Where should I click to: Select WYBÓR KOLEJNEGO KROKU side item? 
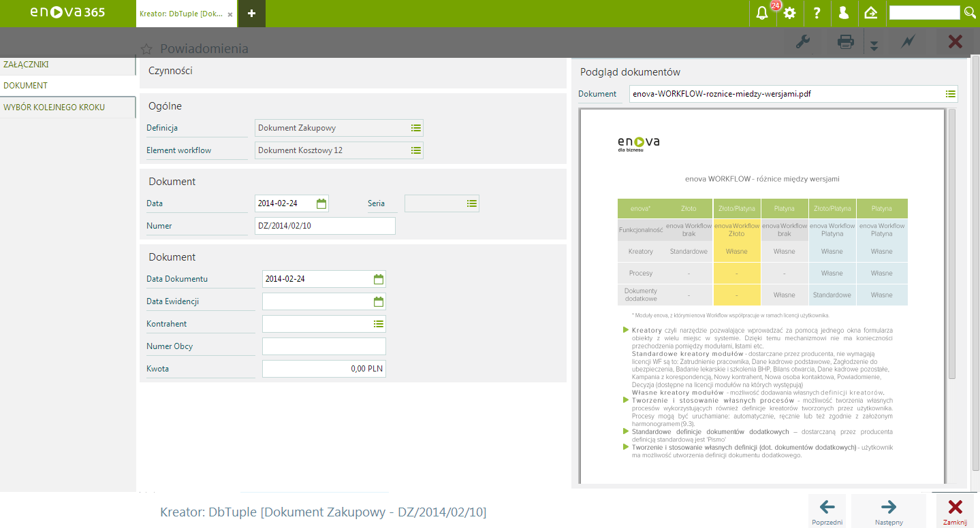(x=68, y=107)
